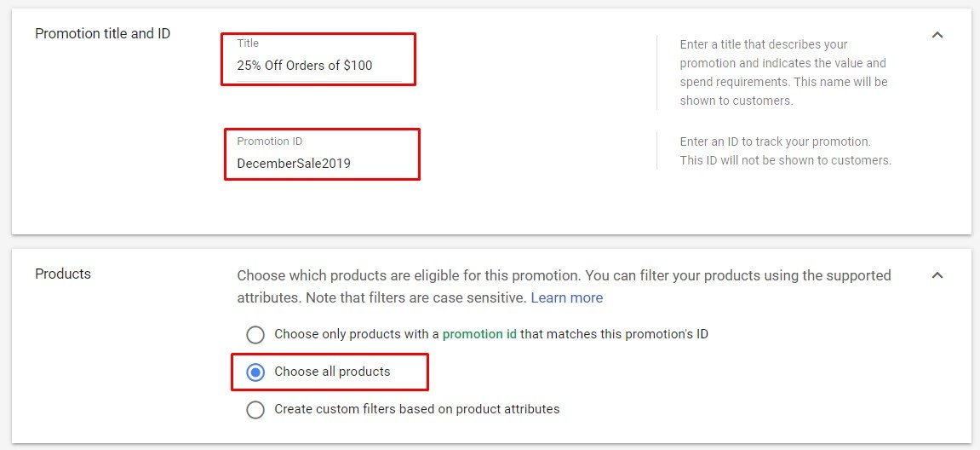Click the 'Products' section heading

point(63,274)
